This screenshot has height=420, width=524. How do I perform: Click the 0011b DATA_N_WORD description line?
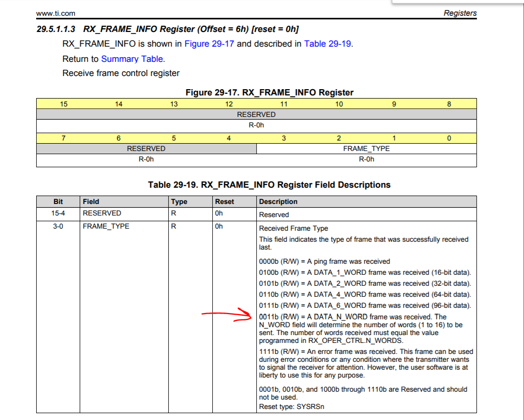pyautogui.click(x=353, y=317)
